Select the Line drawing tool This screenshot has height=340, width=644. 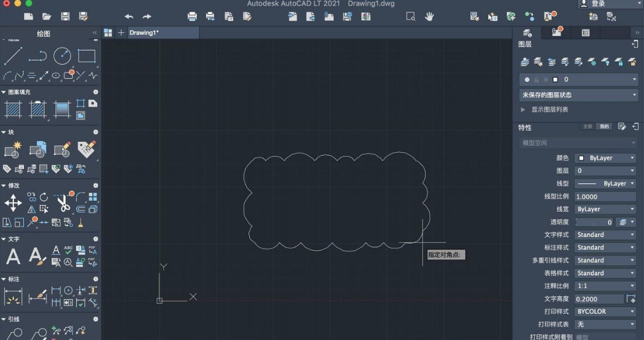[x=13, y=56]
